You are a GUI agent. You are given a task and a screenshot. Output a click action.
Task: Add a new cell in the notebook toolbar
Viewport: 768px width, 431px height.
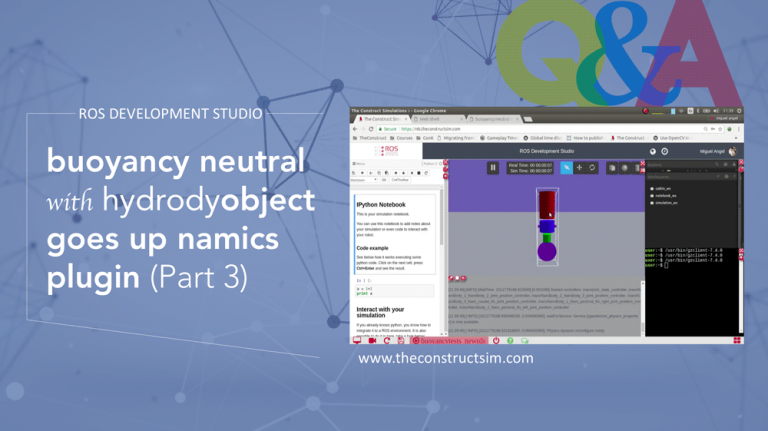pos(362,173)
